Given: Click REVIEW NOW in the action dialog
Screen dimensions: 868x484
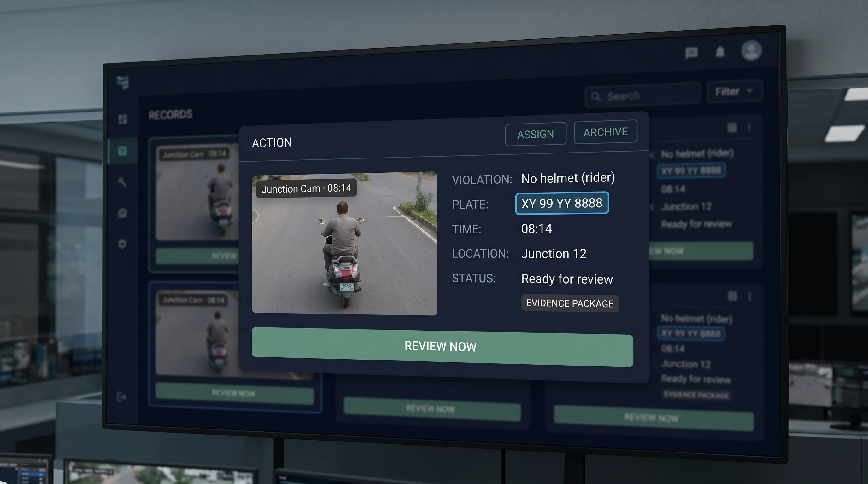Looking at the screenshot, I should (442, 347).
